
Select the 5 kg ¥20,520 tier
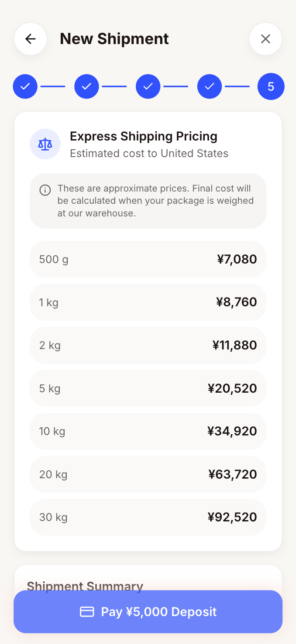[x=148, y=388]
